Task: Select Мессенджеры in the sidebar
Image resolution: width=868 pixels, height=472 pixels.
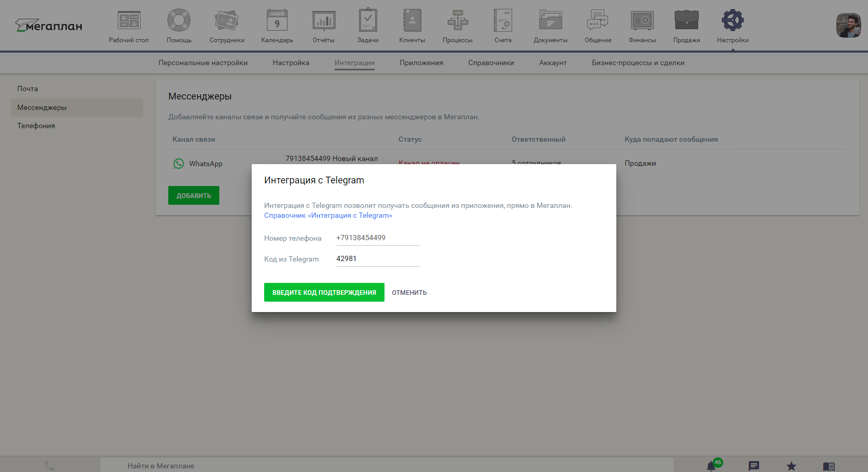Action: 77,107
